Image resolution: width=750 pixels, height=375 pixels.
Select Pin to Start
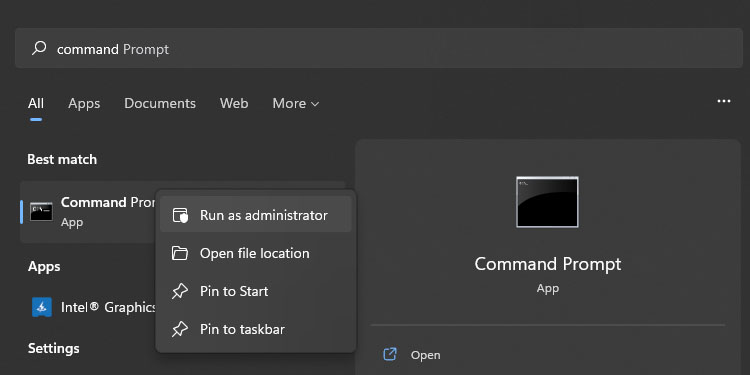point(256,291)
